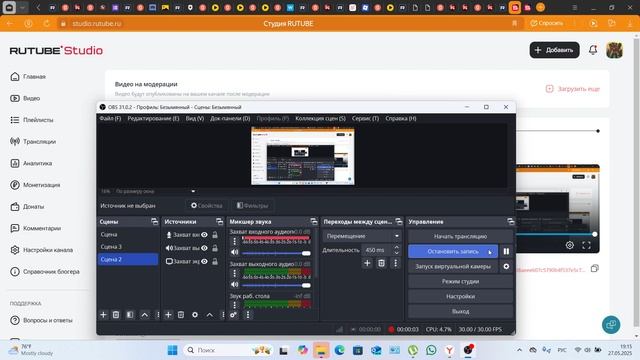640x360 pixels.
Task: Open Вид menu in OBS
Action: [x=195, y=118]
